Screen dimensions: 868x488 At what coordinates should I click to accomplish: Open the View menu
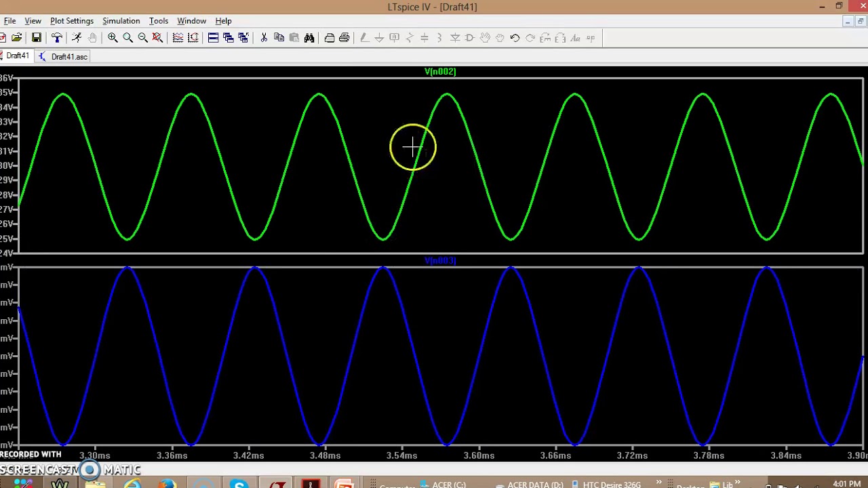tap(33, 21)
